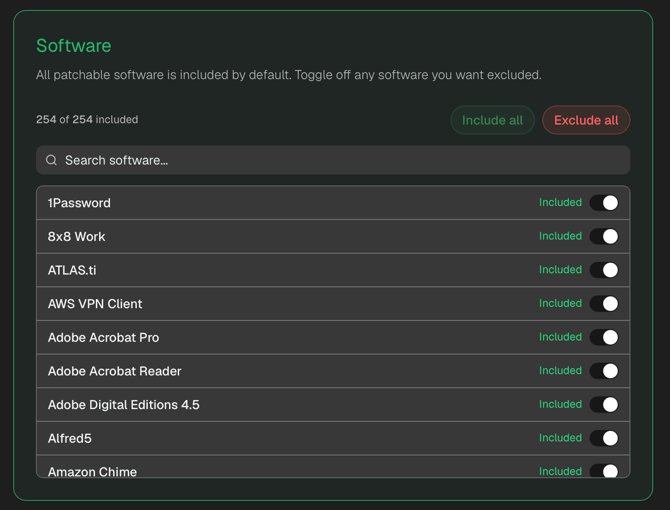Click the Amazon Chime software name
The width and height of the screenshot is (670, 510).
tap(92, 472)
